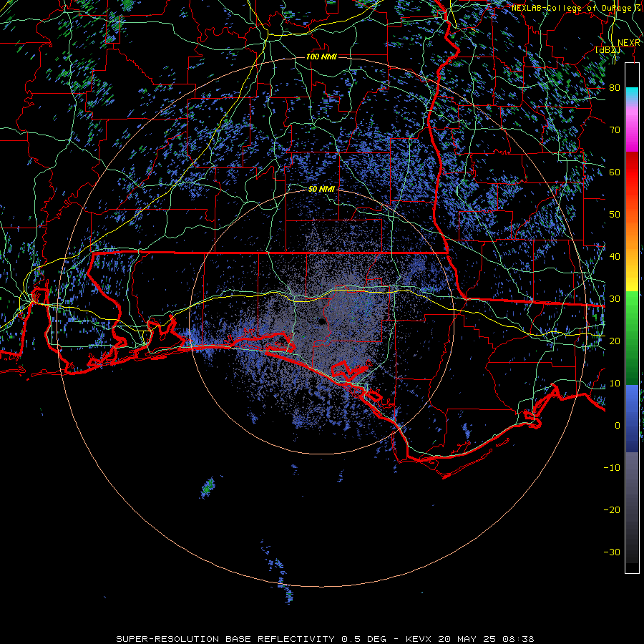
Task: Click the "100 NMI" range ring label
Action: (321, 57)
